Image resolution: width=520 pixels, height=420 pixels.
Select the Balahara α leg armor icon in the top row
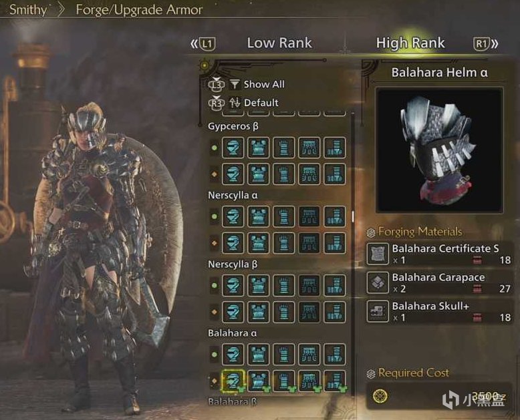pos(335,355)
